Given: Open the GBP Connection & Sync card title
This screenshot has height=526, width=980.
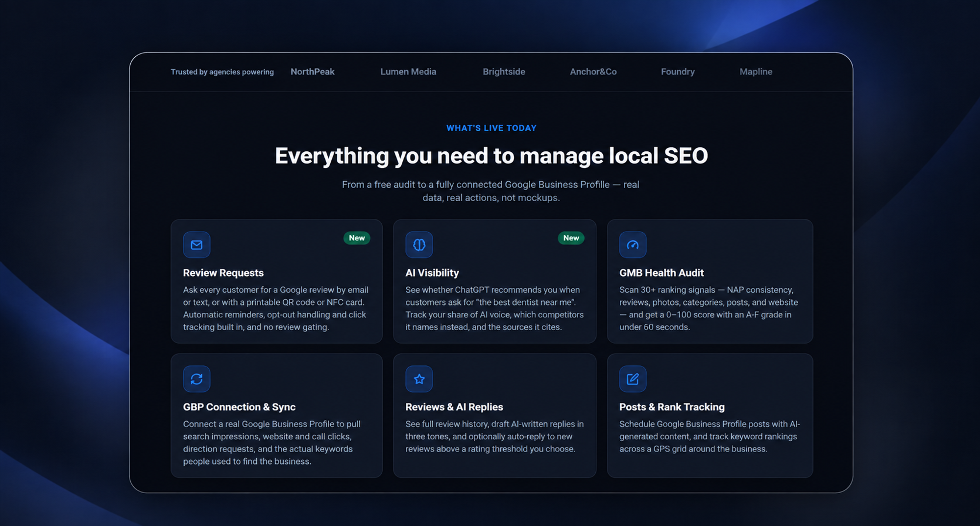Looking at the screenshot, I should pos(239,407).
